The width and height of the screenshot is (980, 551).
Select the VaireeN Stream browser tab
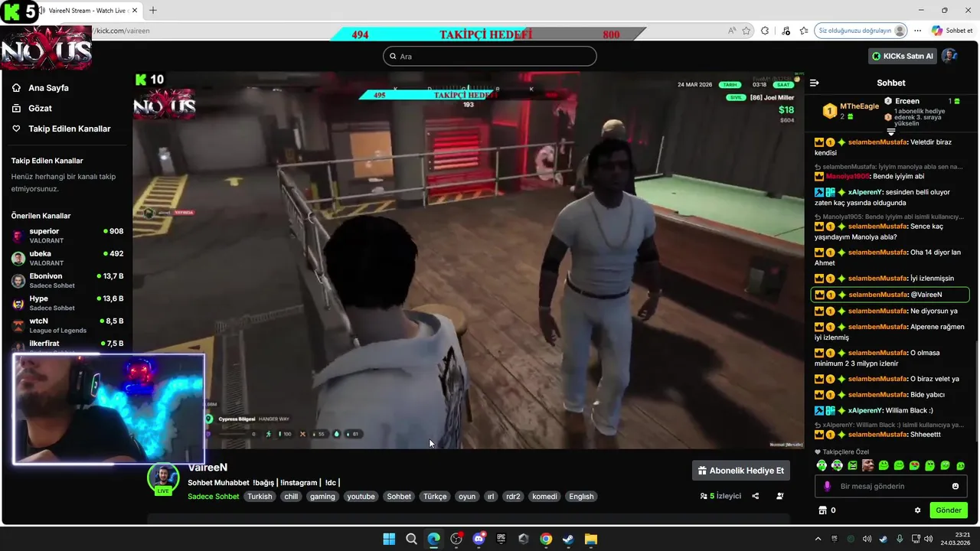[88, 11]
